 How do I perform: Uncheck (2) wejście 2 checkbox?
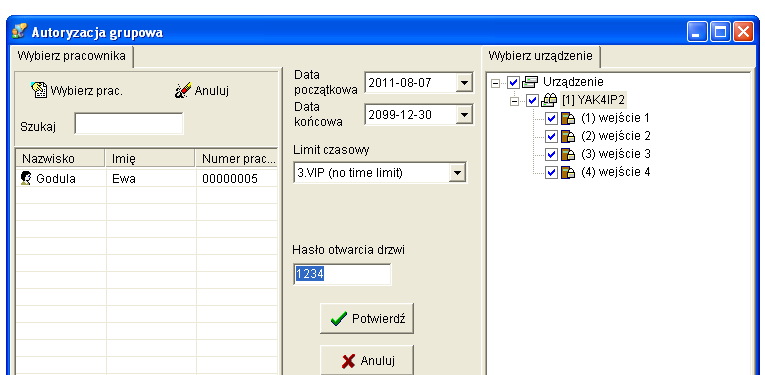click(x=551, y=136)
